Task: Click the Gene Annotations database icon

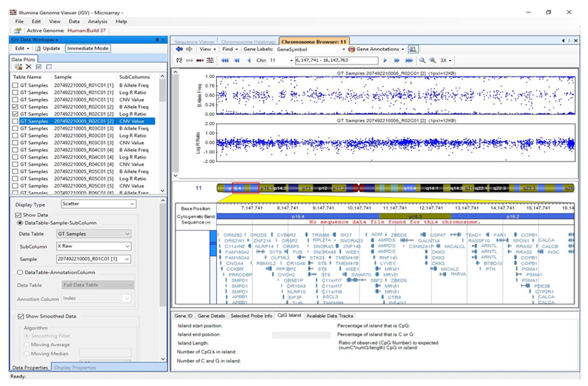Action: click(351, 49)
